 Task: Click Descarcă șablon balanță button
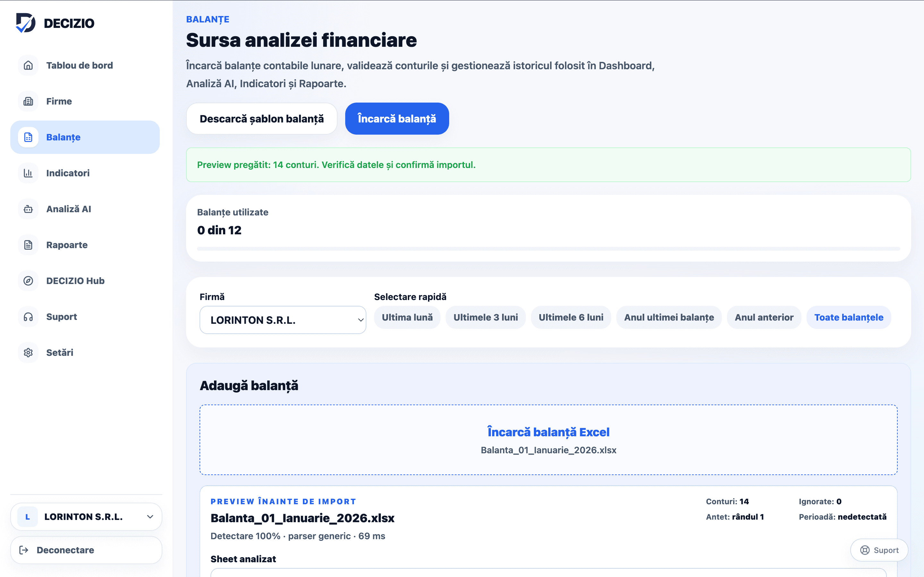pos(261,118)
